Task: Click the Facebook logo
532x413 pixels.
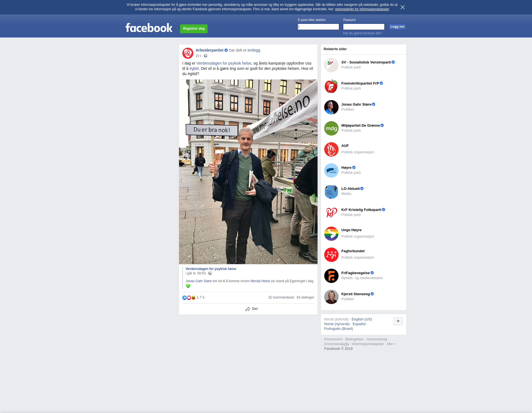Action: click(x=149, y=27)
